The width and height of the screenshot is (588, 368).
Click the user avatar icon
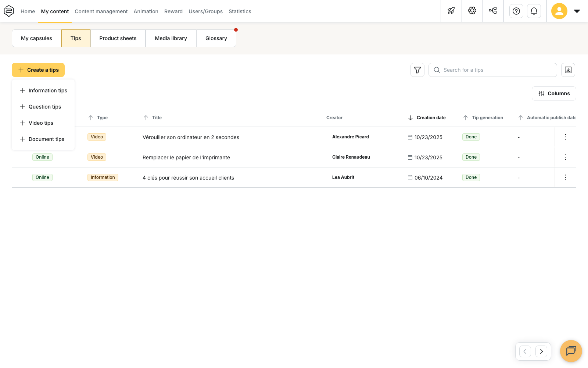point(559,11)
